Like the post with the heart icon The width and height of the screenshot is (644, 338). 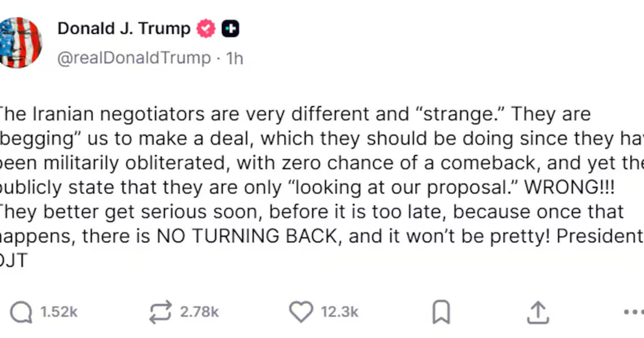301,312
